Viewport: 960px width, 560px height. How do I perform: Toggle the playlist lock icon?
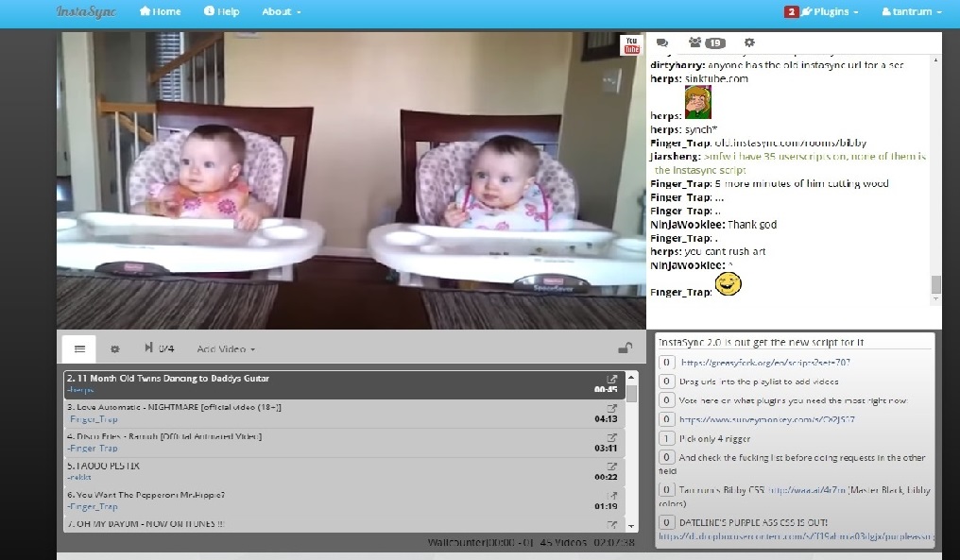pyautogui.click(x=625, y=348)
